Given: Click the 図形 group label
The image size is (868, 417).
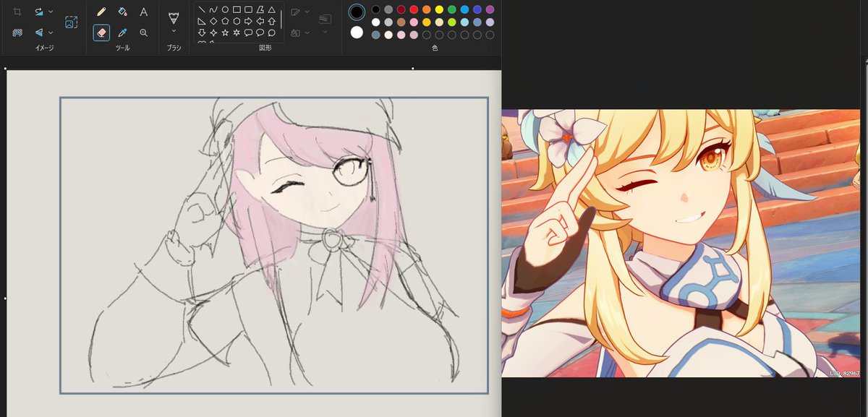Looking at the screenshot, I should (265, 48).
